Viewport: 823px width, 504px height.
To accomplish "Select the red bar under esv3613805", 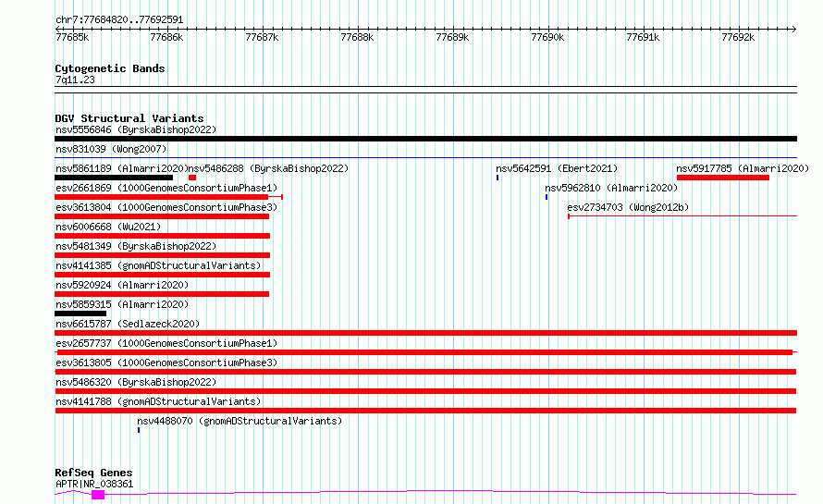I will pos(425,372).
